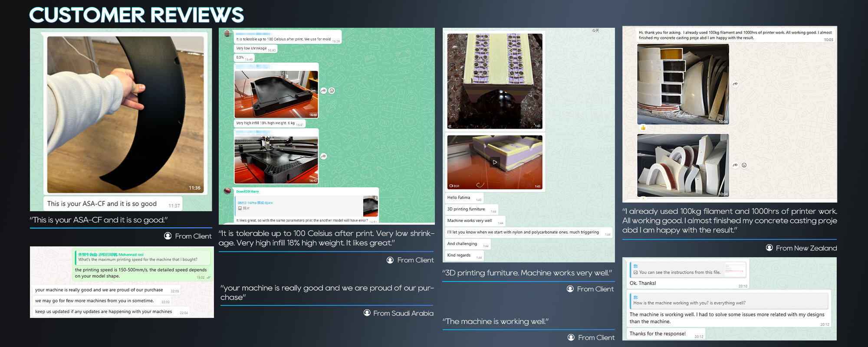This screenshot has height=347, width=868.
Task: Click the 'How is the machine working' quoted message
Action: click(x=728, y=301)
